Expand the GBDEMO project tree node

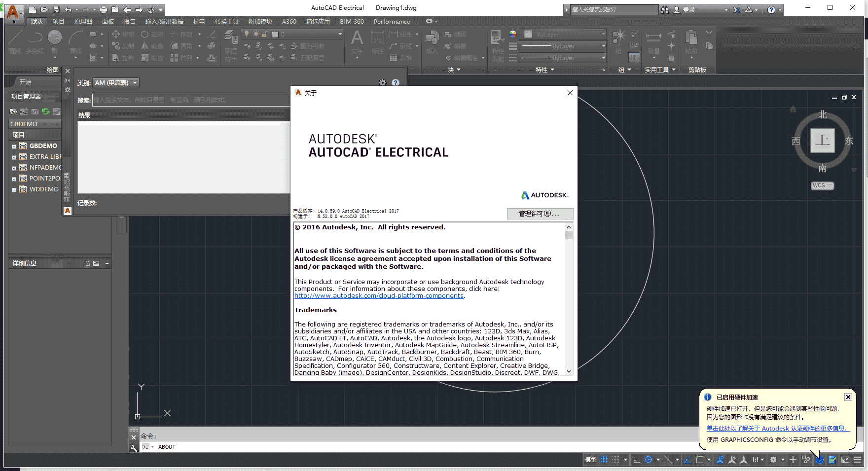point(13,145)
